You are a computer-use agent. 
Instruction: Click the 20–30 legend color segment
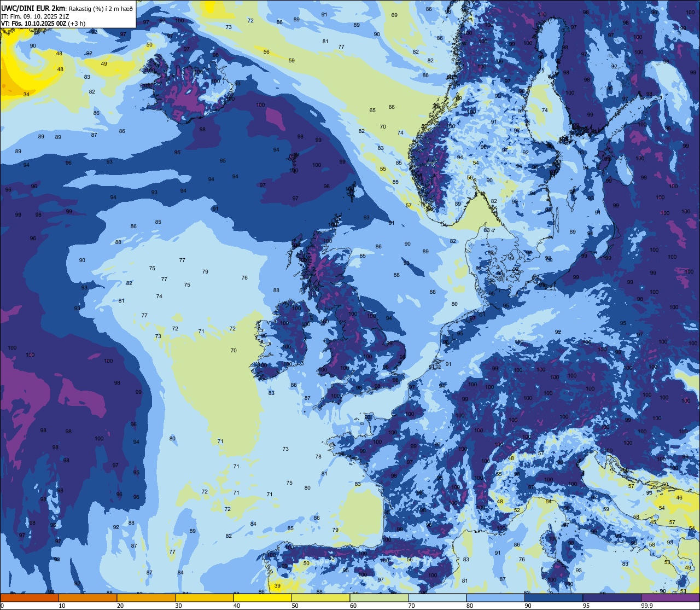146,597
